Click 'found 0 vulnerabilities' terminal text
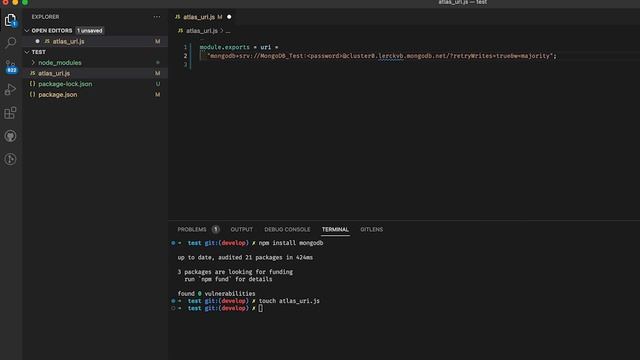 (216, 293)
